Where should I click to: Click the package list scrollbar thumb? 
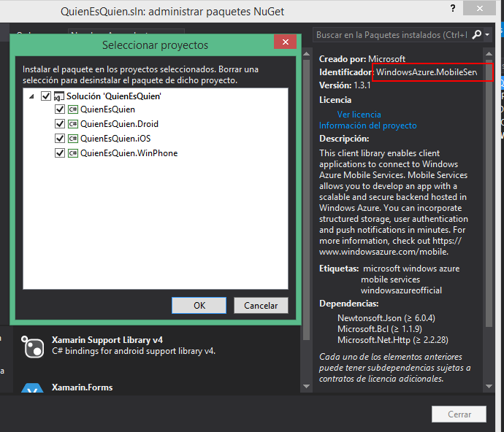click(306, 199)
